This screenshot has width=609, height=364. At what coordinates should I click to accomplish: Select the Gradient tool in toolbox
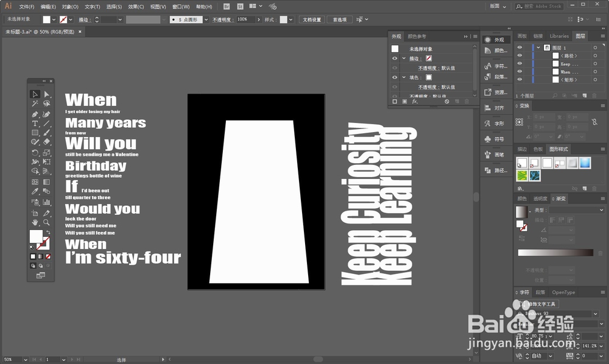click(x=47, y=181)
